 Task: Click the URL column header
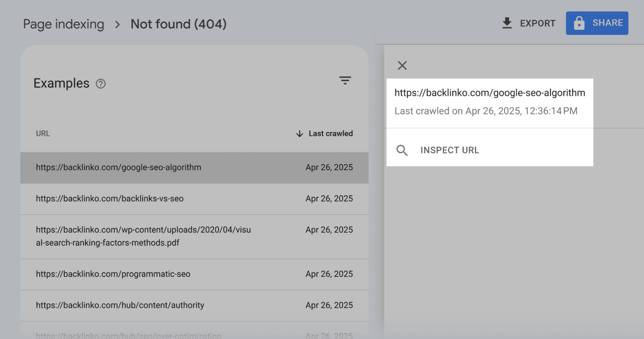tap(42, 133)
